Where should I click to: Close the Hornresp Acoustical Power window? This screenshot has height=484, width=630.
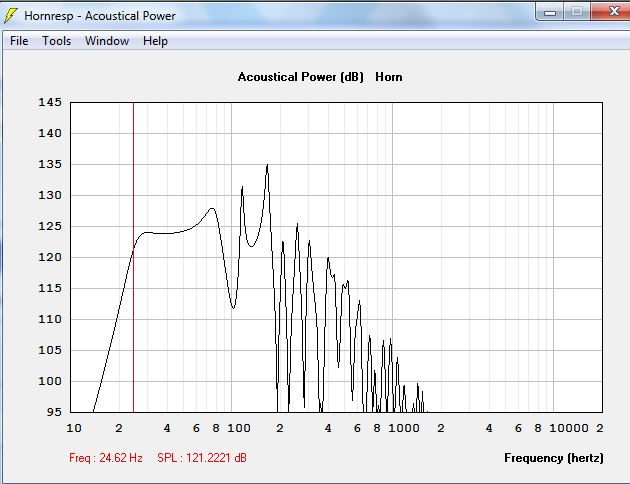click(612, 11)
